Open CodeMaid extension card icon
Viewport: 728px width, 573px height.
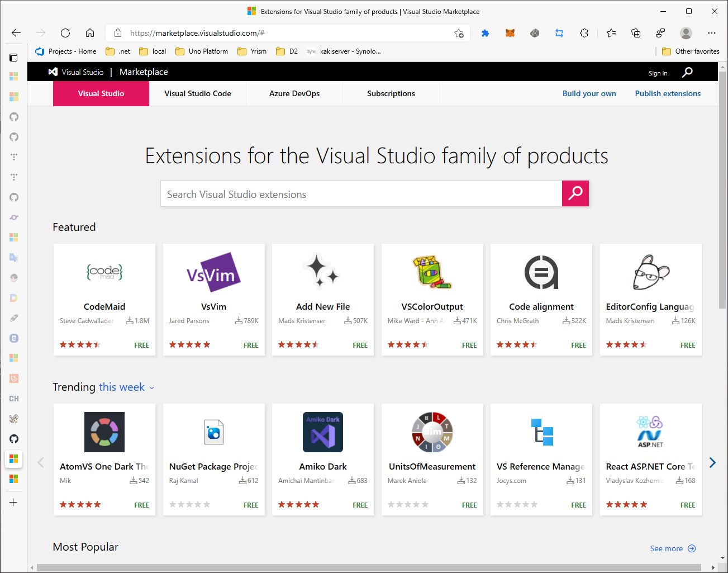(104, 272)
